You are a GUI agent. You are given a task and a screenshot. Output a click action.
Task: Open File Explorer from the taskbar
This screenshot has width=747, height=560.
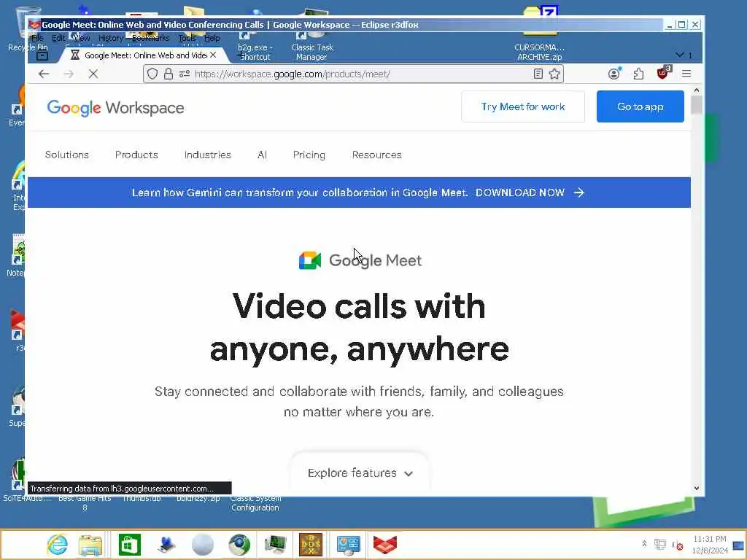point(90,545)
